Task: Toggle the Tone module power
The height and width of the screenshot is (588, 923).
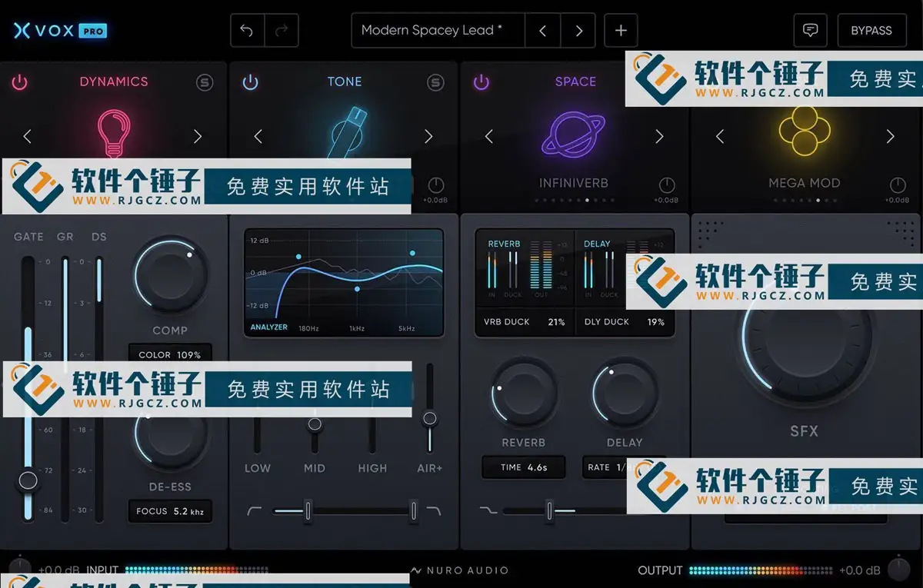Action: pos(251,82)
